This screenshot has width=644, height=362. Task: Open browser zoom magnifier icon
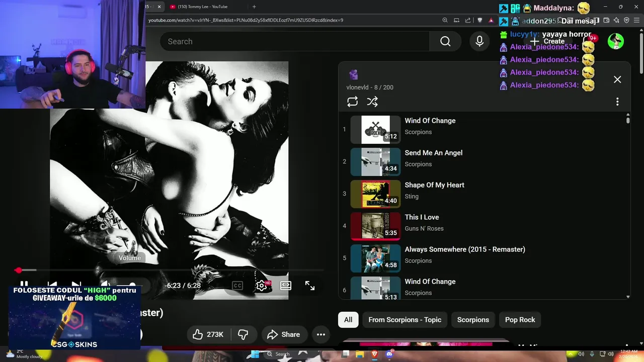click(x=445, y=20)
